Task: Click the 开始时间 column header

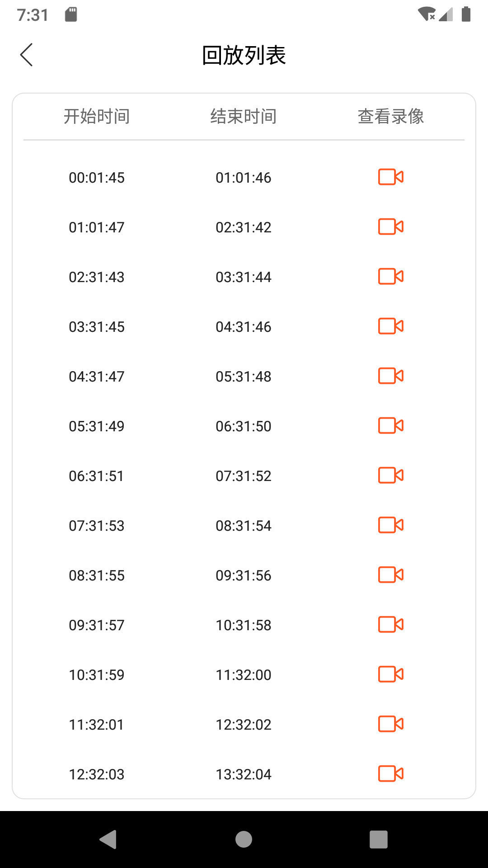Action: [97, 116]
